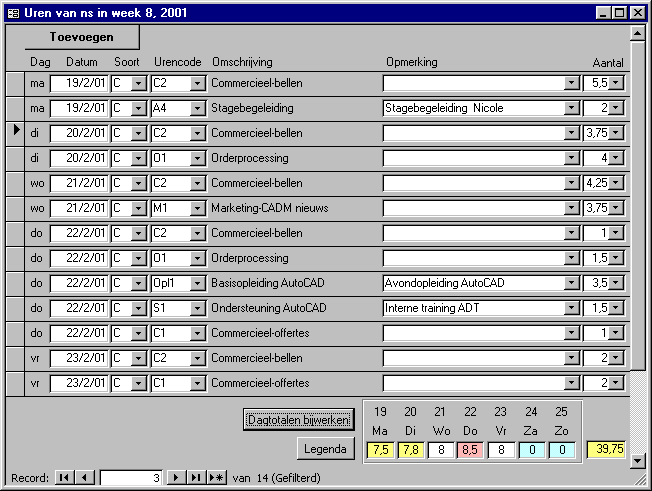652x491 pixels.
Task: Click the yellow Ma total 7,5
Action: pos(380,450)
